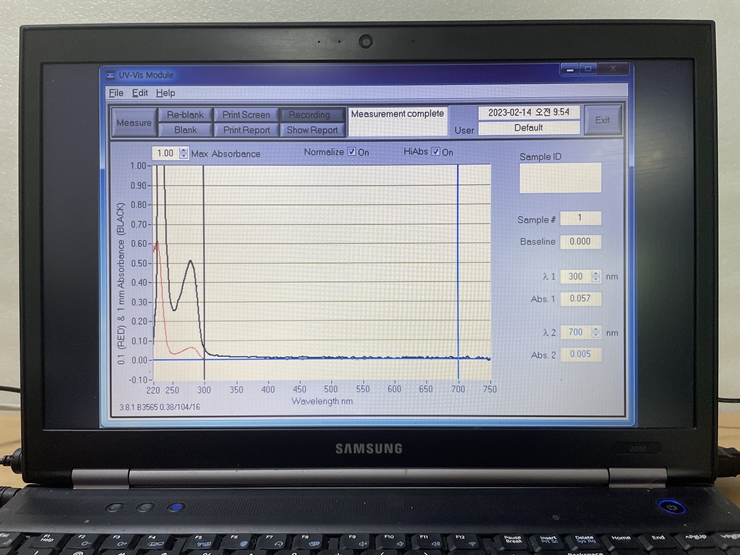Image resolution: width=740 pixels, height=555 pixels.
Task: Click into the Sample ID text box
Action: pos(560,177)
